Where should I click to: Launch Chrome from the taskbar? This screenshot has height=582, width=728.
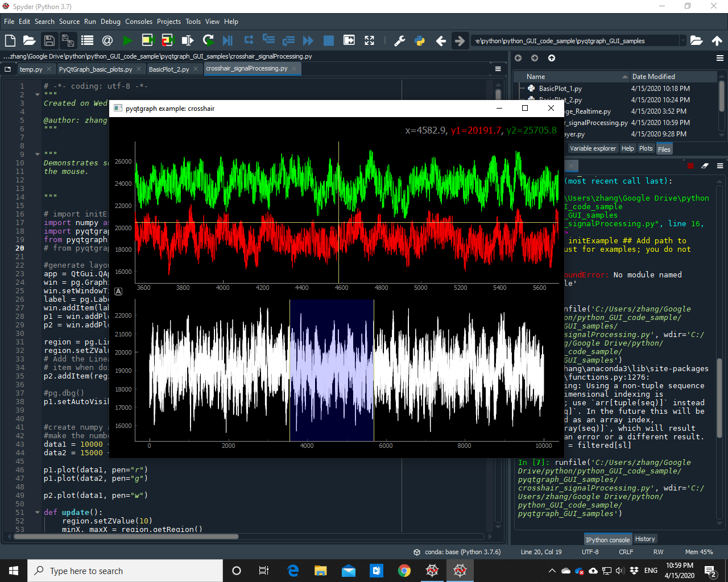click(x=403, y=571)
